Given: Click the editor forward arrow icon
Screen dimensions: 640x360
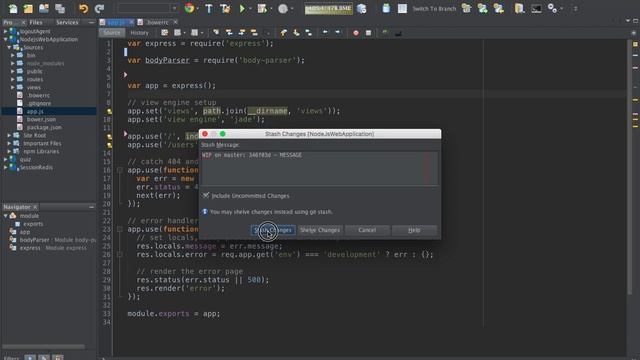Looking at the screenshot, I should pyautogui.click(x=337, y=32).
